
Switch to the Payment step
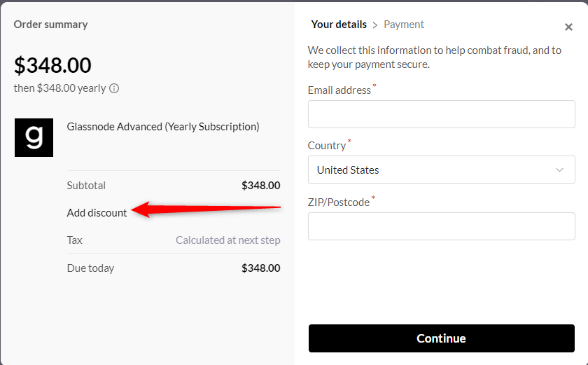(404, 25)
